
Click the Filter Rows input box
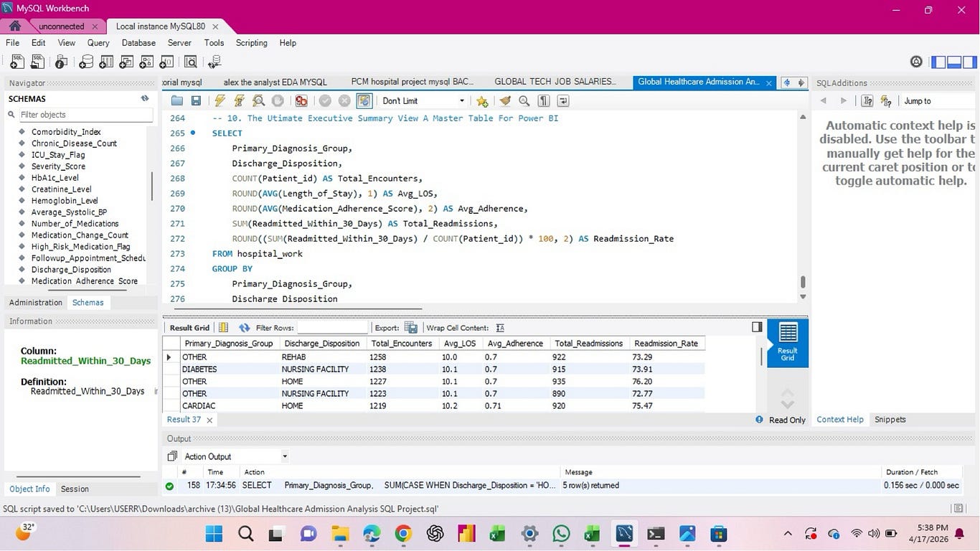pos(332,328)
